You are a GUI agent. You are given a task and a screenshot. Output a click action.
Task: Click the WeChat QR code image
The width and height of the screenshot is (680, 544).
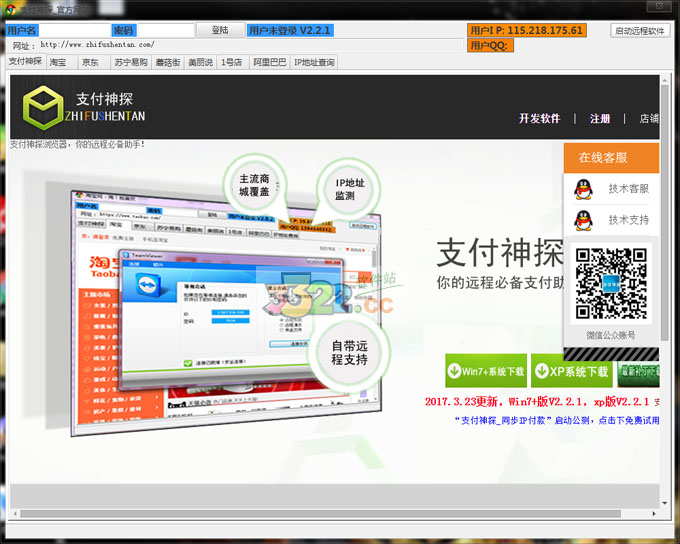coord(612,283)
